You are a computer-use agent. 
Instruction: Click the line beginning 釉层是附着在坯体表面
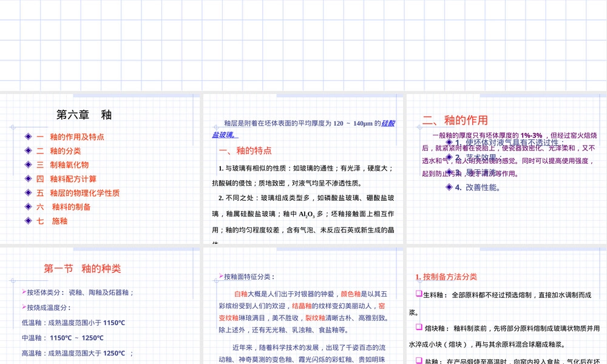pyautogui.click(x=310, y=123)
